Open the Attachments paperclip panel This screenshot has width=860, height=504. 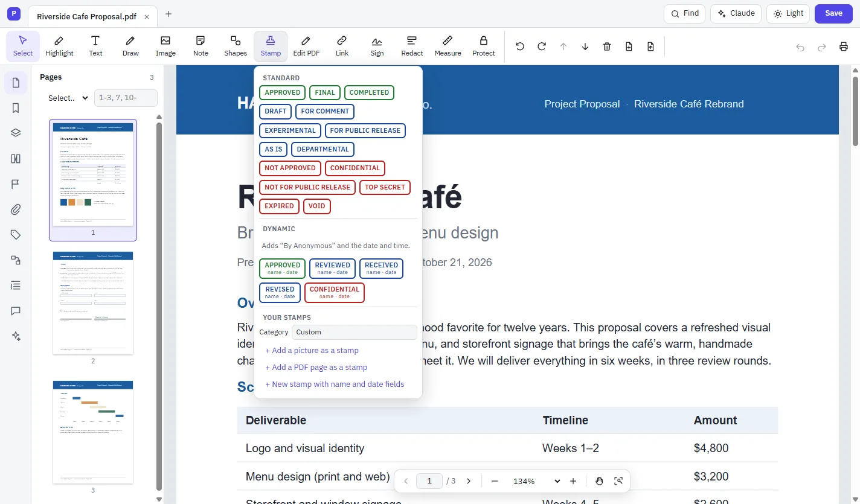tap(16, 209)
